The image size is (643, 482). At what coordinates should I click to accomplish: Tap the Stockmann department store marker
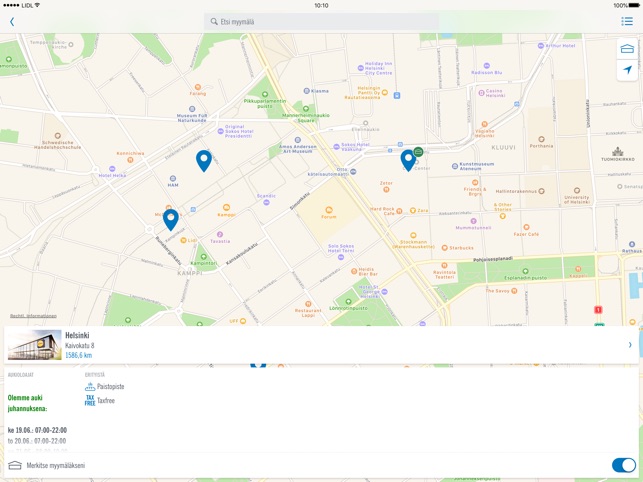tap(413, 235)
